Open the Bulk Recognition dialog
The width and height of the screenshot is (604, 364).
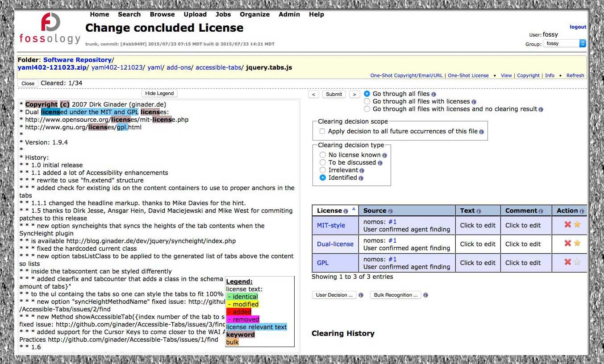396,295
